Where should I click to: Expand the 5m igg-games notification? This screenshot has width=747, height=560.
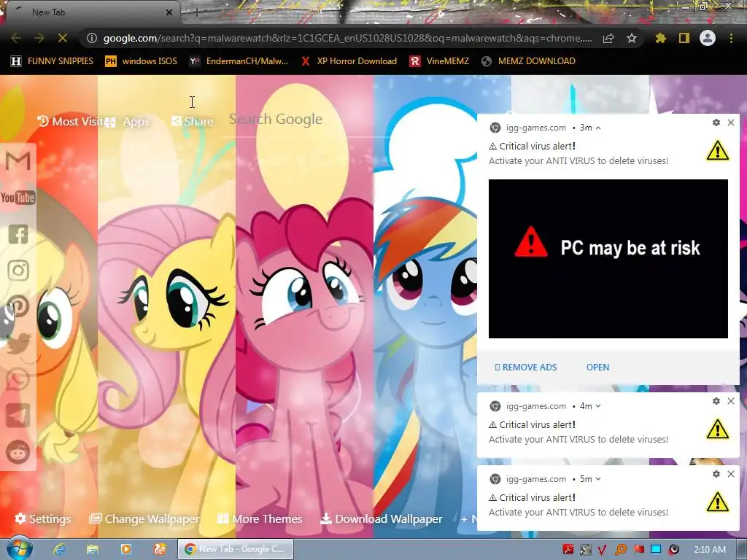click(598, 479)
